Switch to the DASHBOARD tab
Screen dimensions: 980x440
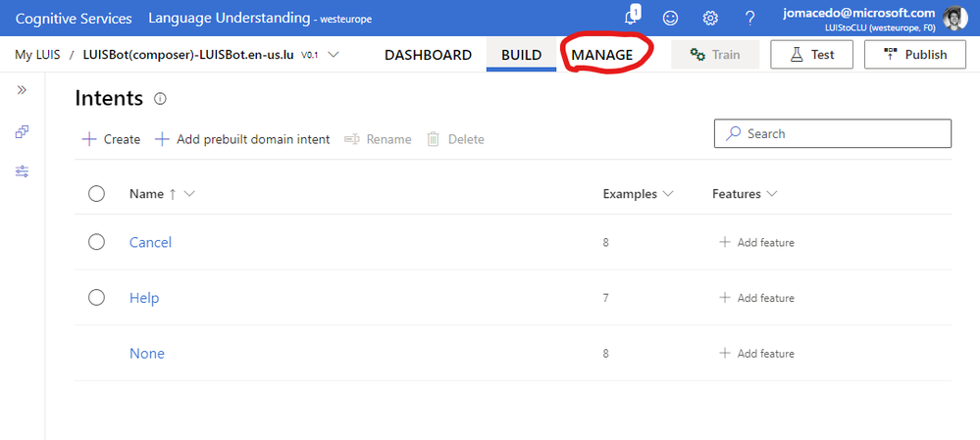[x=428, y=55]
